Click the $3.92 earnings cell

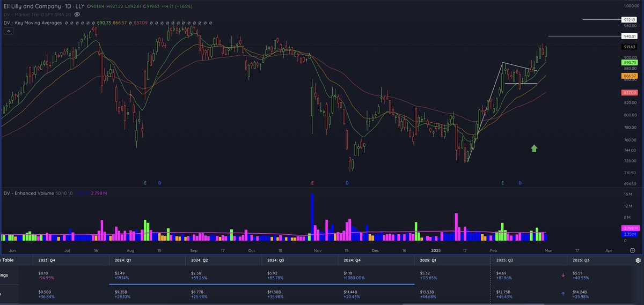(273, 273)
